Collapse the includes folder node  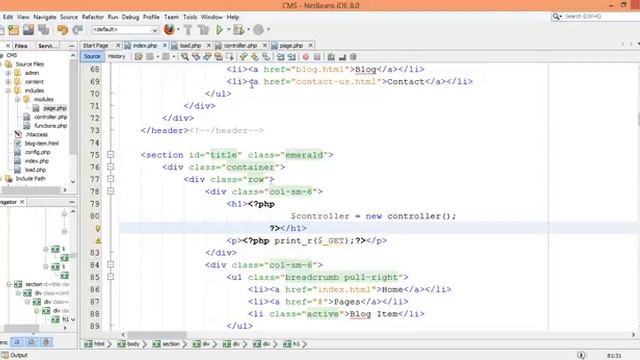pyautogui.click(x=8, y=91)
